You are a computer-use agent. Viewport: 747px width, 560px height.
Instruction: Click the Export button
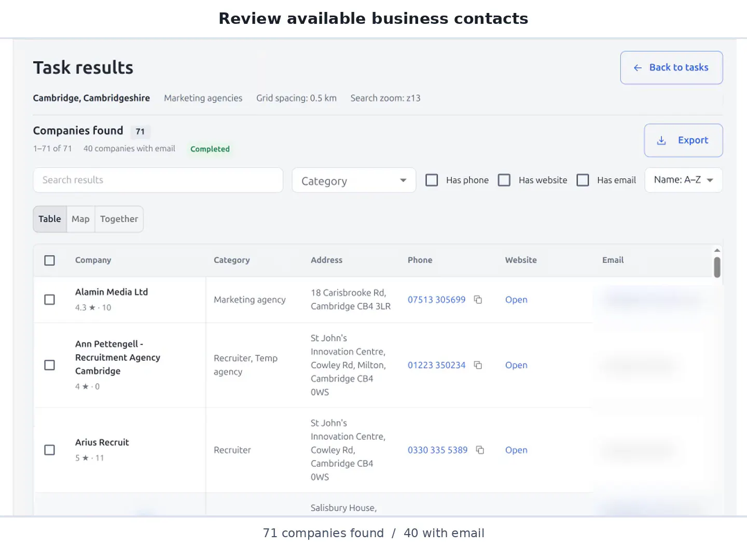(683, 141)
